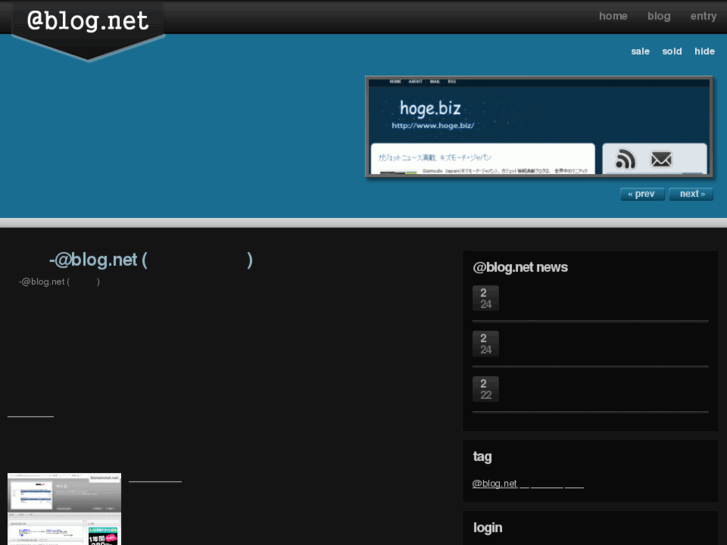Click the tag section heading

click(x=482, y=457)
